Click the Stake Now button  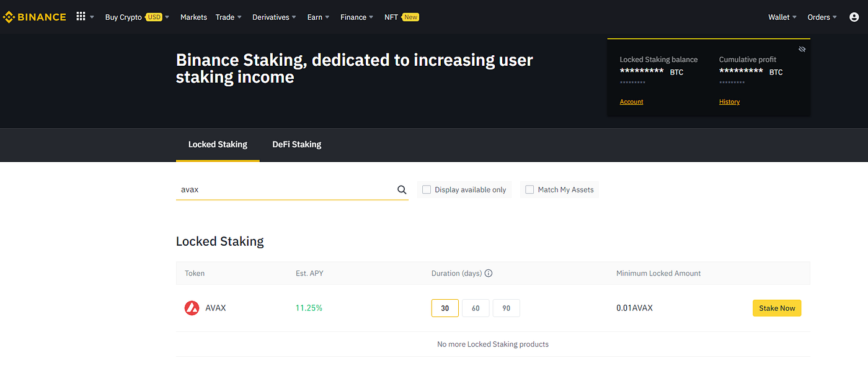[x=777, y=308]
